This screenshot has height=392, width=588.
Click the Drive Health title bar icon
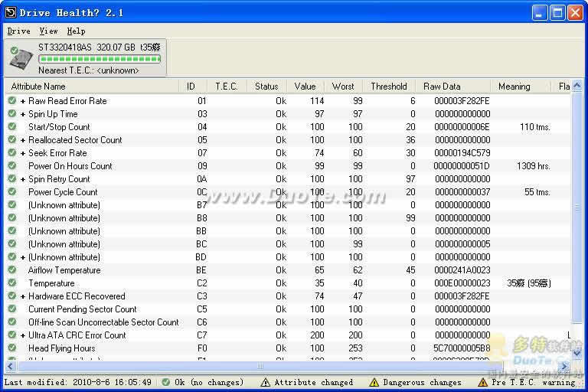[11, 13]
